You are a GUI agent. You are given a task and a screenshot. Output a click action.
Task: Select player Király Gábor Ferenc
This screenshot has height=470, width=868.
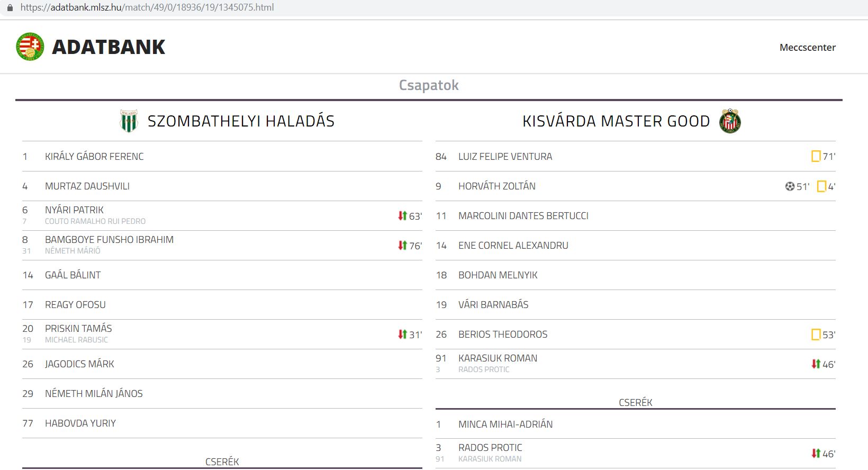pyautogui.click(x=94, y=156)
